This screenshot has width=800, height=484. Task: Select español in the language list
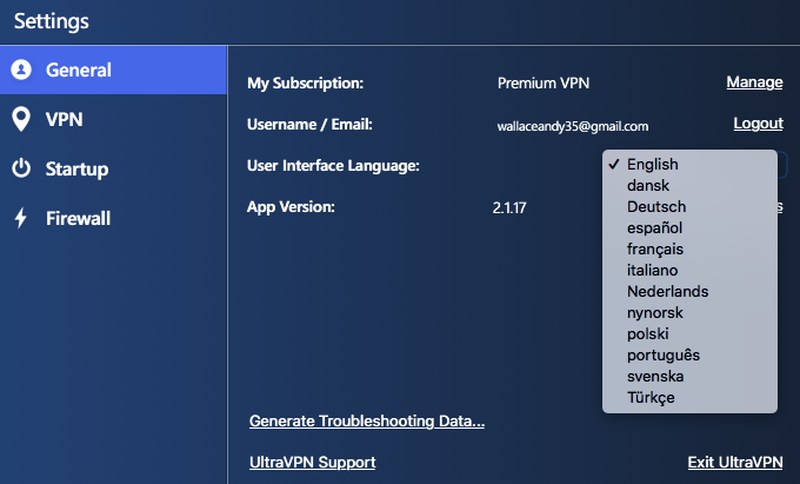(x=690, y=228)
